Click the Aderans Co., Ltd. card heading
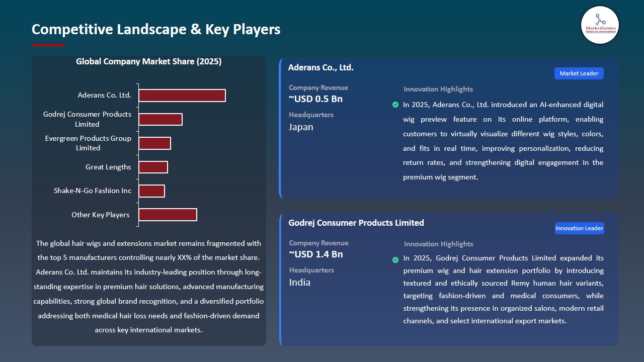This screenshot has height=362, width=644. [321, 67]
